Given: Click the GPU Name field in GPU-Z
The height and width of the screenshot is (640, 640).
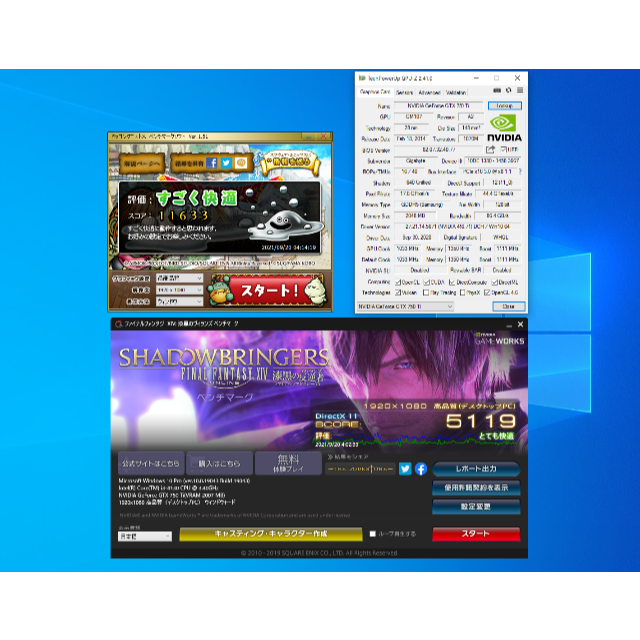Looking at the screenshot, I should pyautogui.click(x=438, y=106).
